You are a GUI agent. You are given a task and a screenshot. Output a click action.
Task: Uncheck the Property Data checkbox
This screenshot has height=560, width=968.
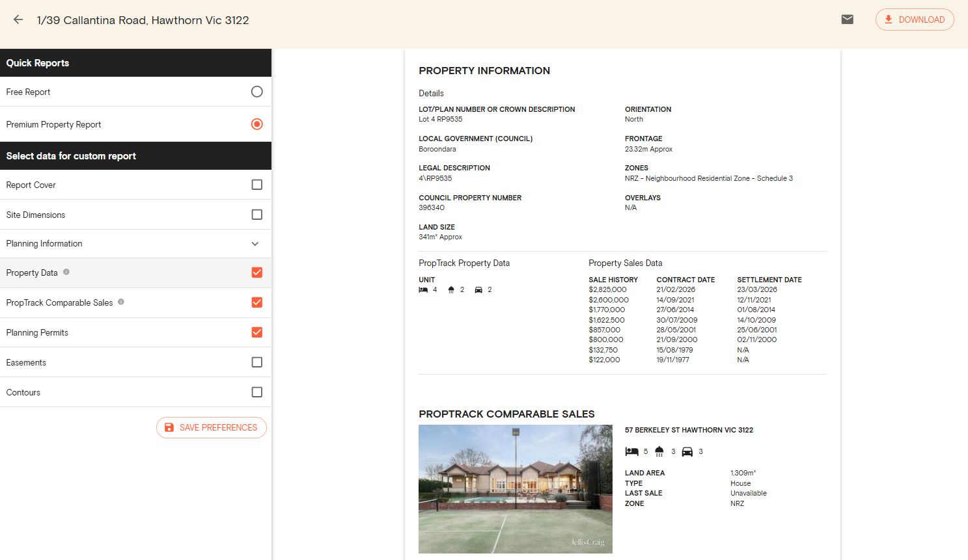tap(257, 273)
